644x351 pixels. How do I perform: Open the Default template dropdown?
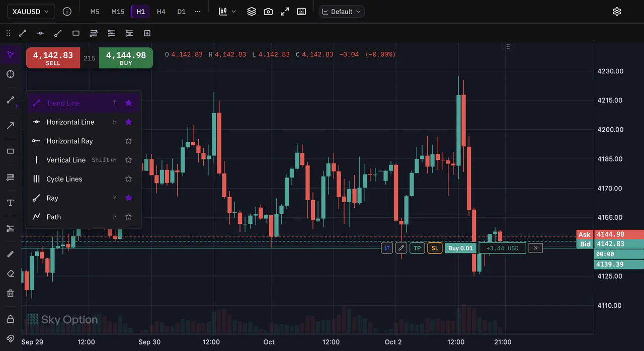click(x=342, y=11)
